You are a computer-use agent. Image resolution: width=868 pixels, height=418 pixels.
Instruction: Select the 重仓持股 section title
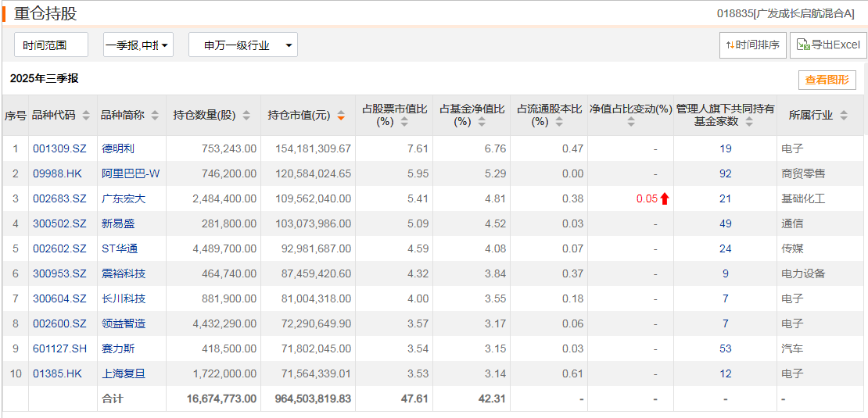coord(45,14)
